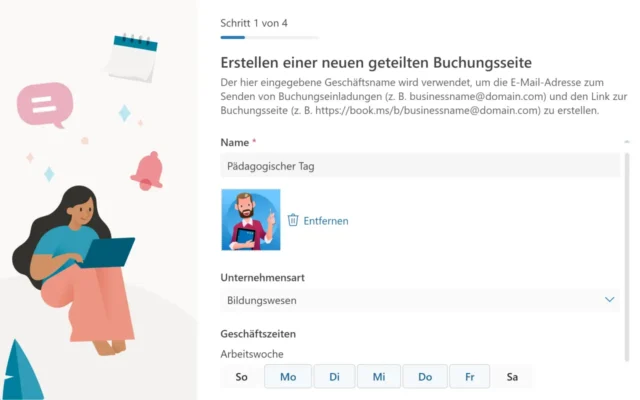Image resolution: width=640 pixels, height=400 pixels.
Task: Toggle Sunday (So) in work week
Action: pyautogui.click(x=241, y=377)
